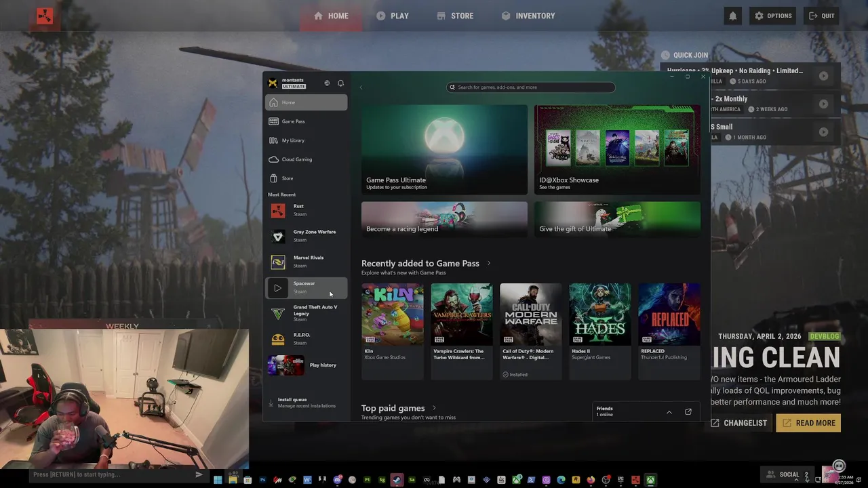Select Gray Zone Warfare in Most Recent

tap(306, 236)
